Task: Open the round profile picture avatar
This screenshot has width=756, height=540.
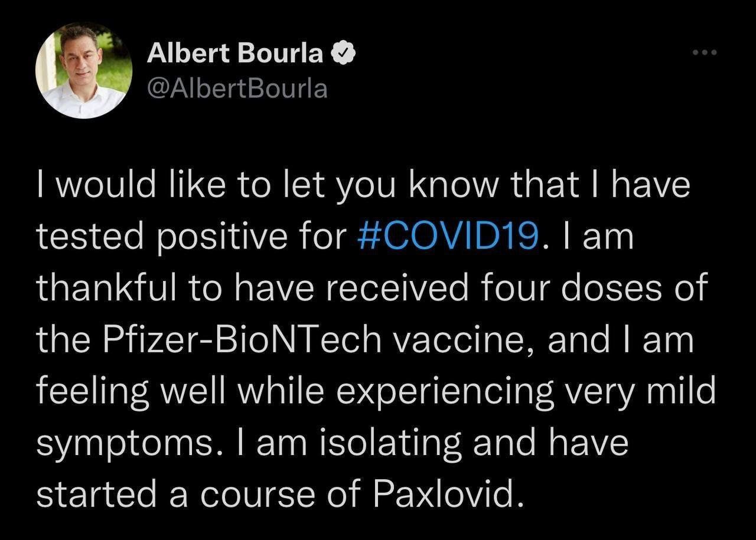Action: tap(83, 70)
